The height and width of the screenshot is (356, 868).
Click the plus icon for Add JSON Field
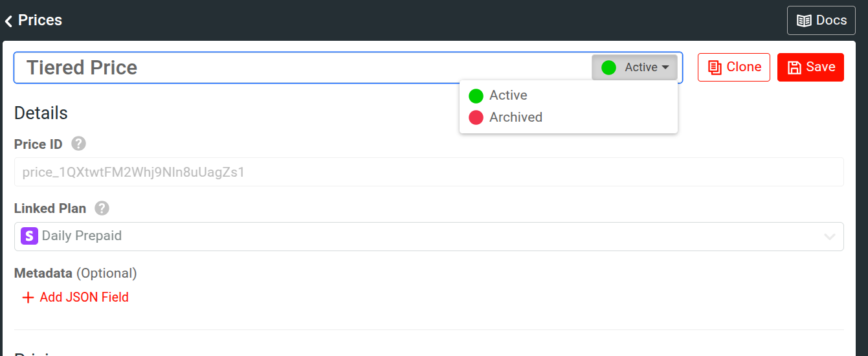click(x=28, y=298)
